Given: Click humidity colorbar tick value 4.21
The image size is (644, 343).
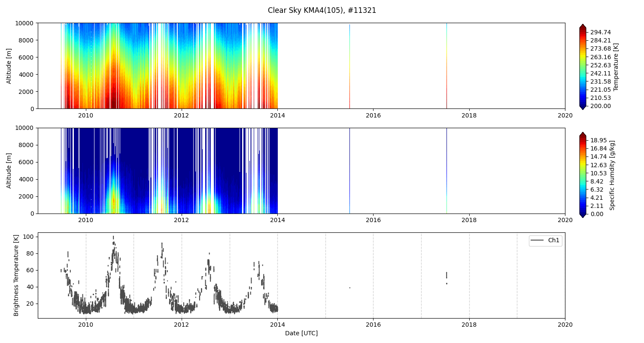Looking at the screenshot, I should pyautogui.click(x=597, y=198).
